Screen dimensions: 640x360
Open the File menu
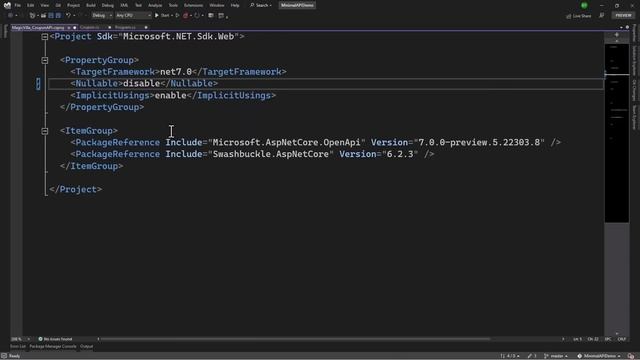click(18, 5)
